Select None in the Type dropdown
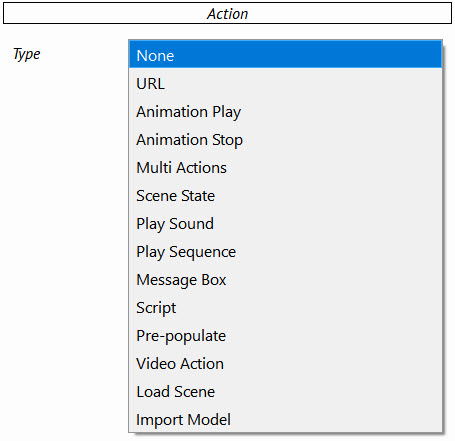Image resolution: width=455 pixels, height=441 pixels. coord(285,55)
